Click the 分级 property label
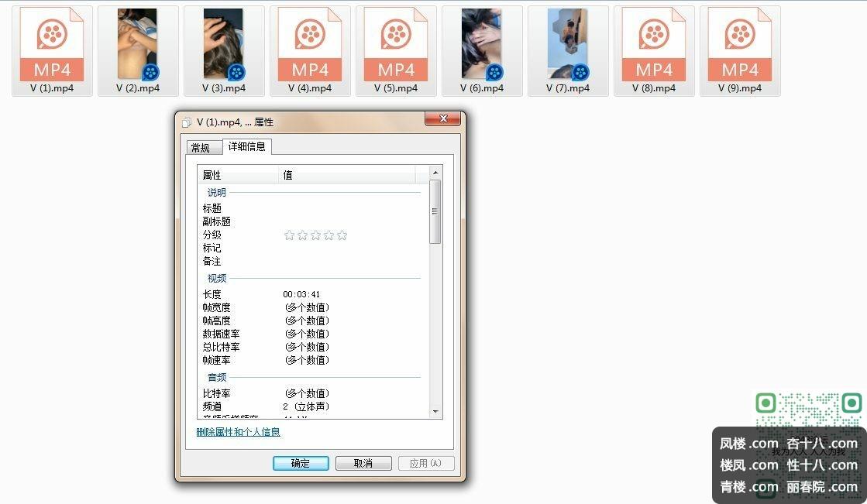This screenshot has height=504, width=867. pos(212,235)
